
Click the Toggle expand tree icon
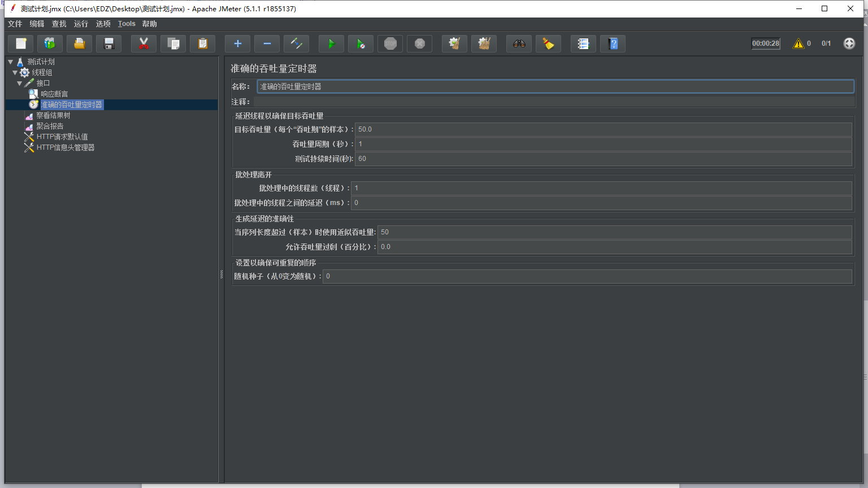point(296,43)
